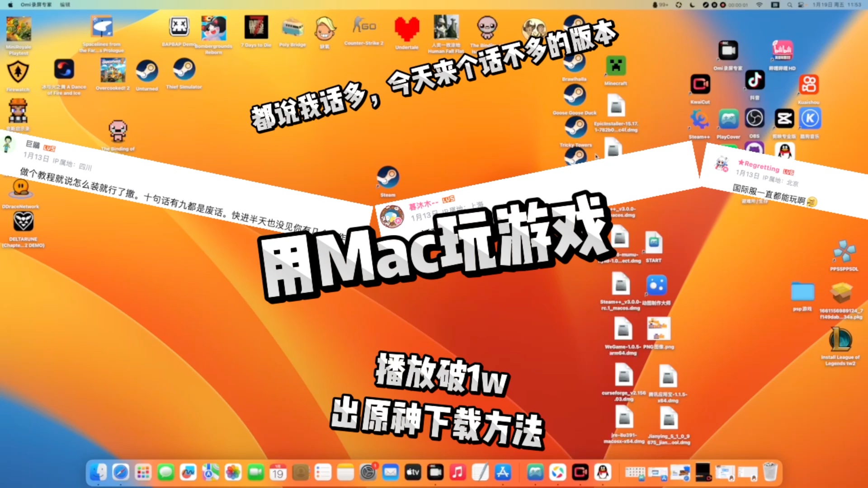The width and height of the screenshot is (868, 488).
Task: Open the 剪映专业版 desktop icon
Action: [x=784, y=119]
